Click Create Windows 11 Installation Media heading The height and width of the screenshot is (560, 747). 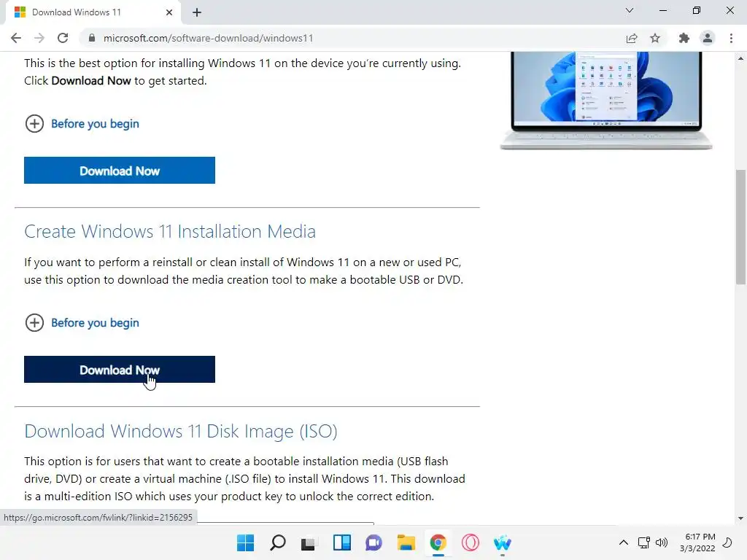pos(170,231)
